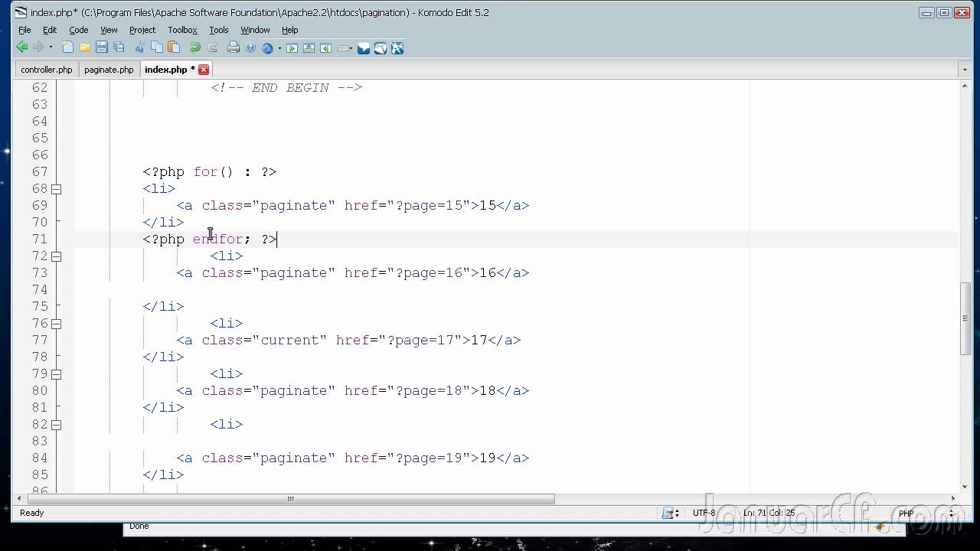Close the index.php tab with red X
This screenshot has height=551, width=980.
coord(204,70)
